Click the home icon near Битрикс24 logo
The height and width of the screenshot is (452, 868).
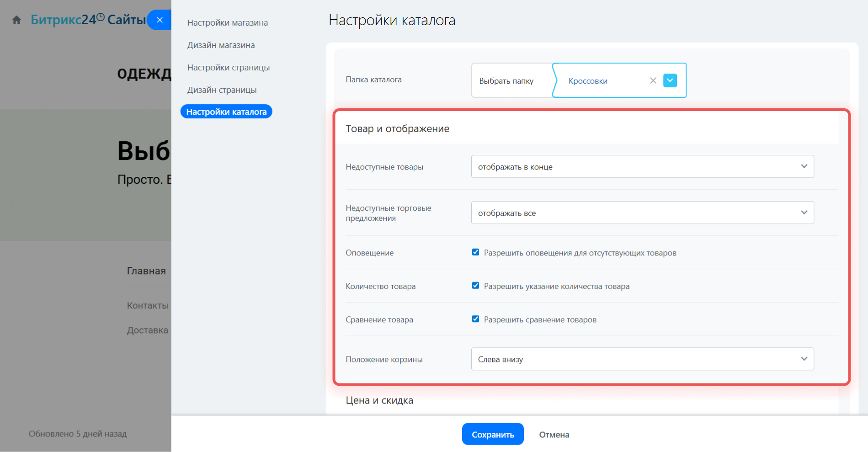tap(17, 20)
